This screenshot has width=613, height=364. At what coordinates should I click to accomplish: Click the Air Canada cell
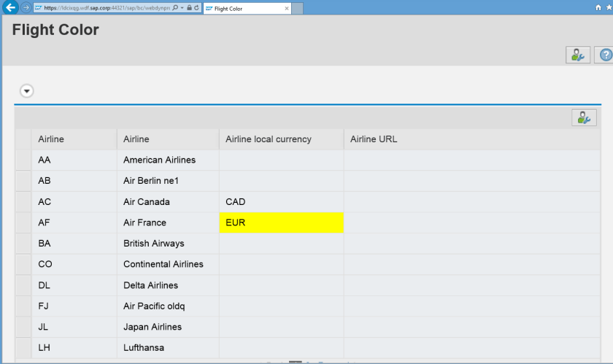click(x=168, y=202)
